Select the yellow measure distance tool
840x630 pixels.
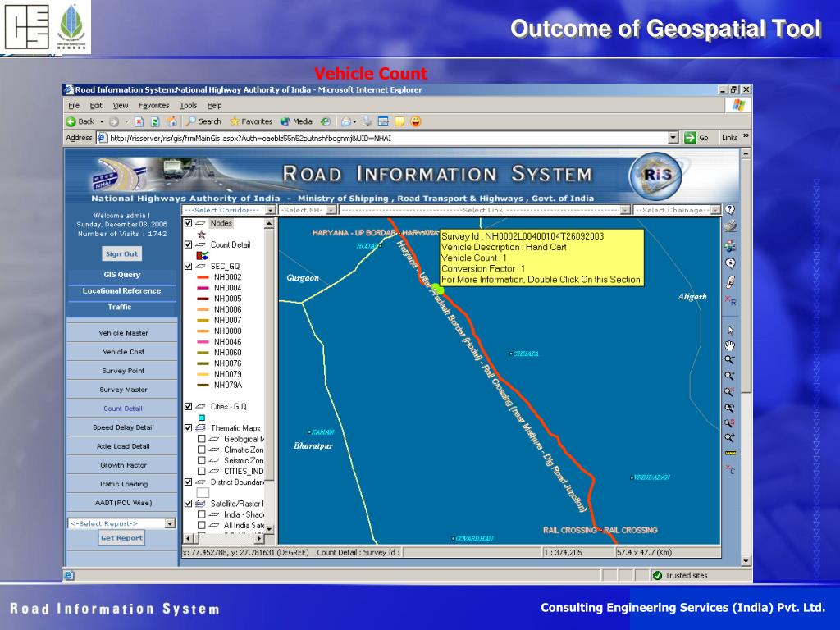(730, 453)
